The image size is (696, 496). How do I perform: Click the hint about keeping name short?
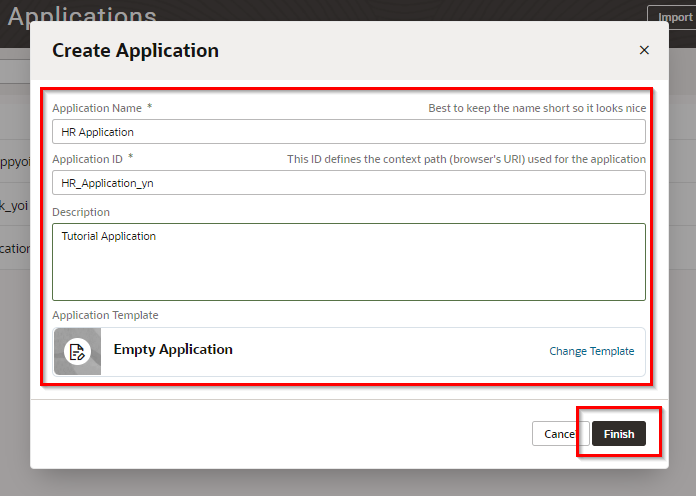536,107
